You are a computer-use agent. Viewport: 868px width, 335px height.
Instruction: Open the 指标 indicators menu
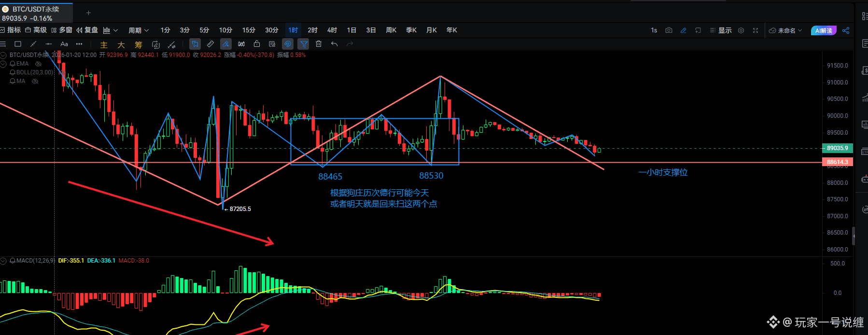click(x=11, y=30)
